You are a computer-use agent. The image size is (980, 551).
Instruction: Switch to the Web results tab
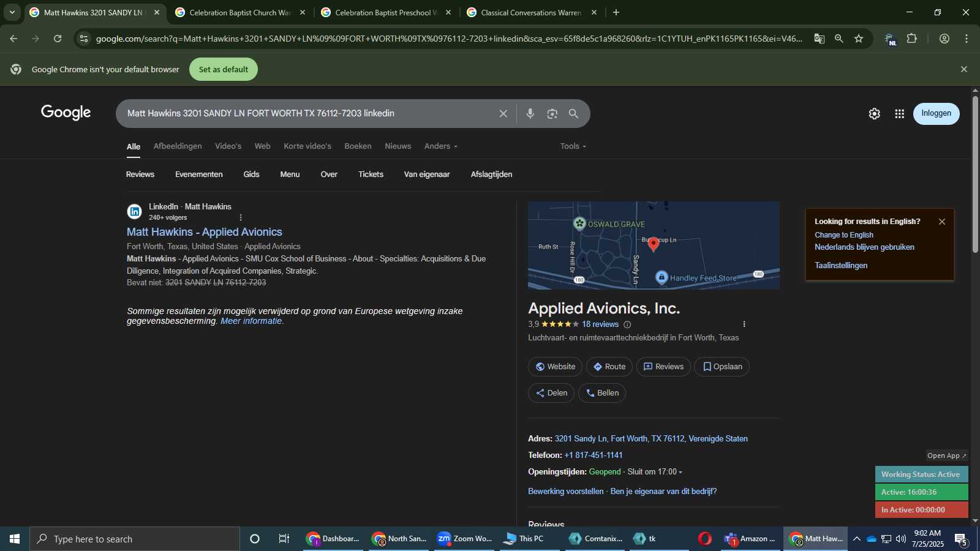point(263,146)
